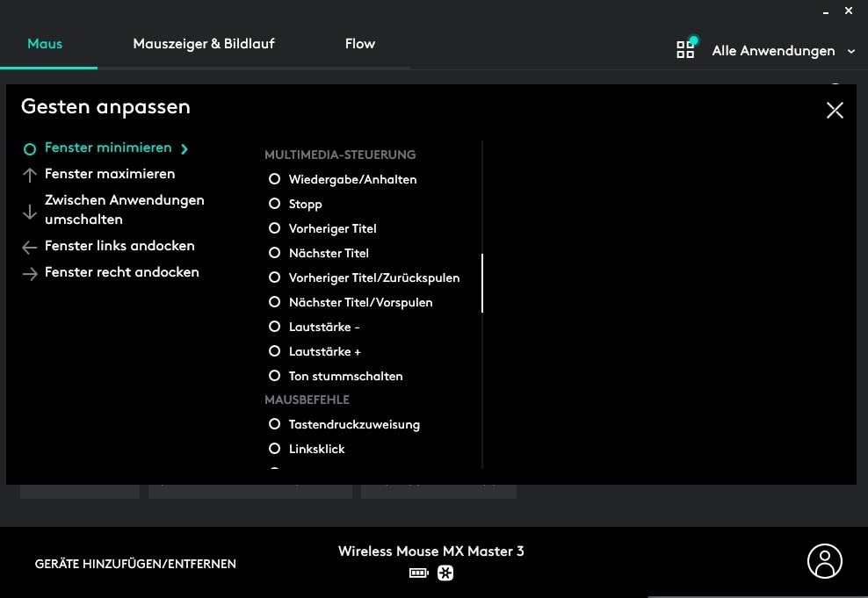Choose the Nächster Titel radio option

[318, 253]
